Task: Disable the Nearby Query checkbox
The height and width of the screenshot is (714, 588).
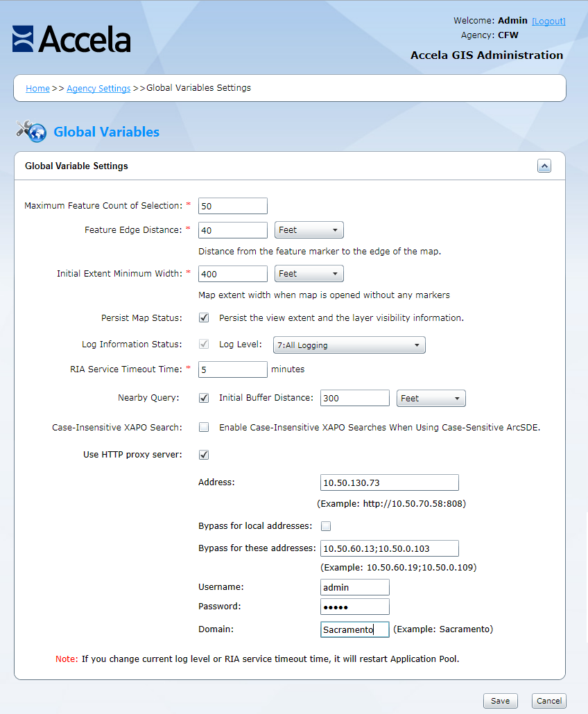Action: coord(204,398)
